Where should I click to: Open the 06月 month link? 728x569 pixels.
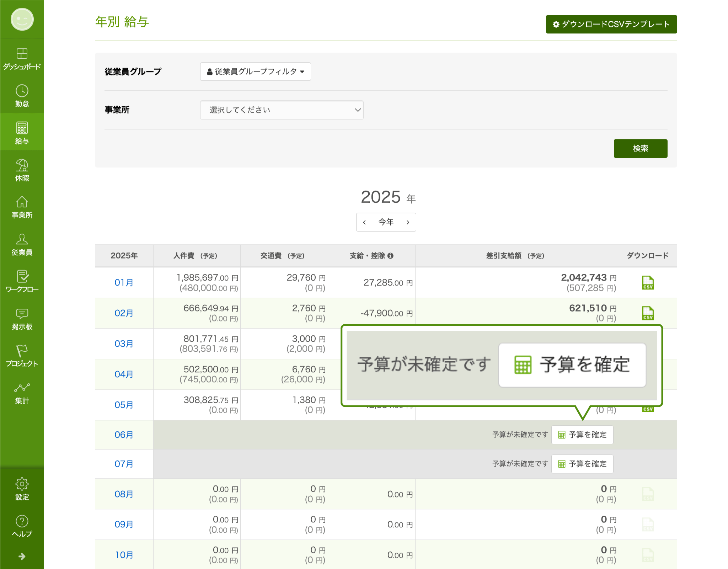(x=124, y=435)
